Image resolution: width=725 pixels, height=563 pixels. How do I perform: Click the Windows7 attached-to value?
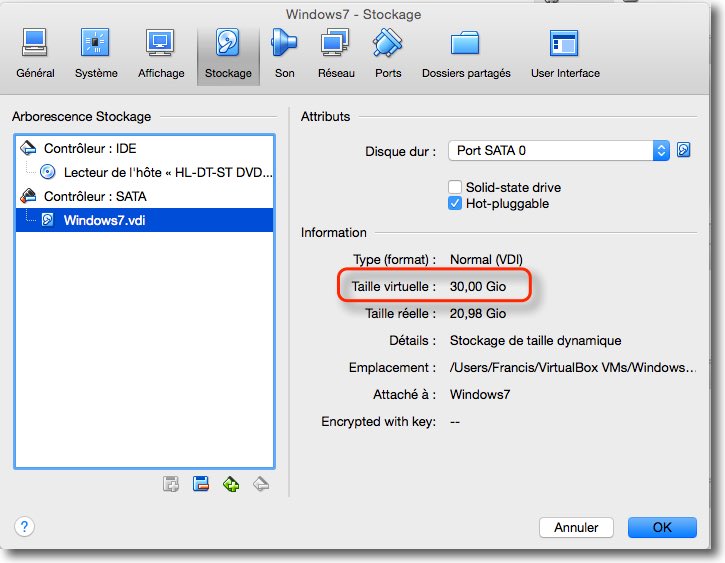[x=480, y=395]
